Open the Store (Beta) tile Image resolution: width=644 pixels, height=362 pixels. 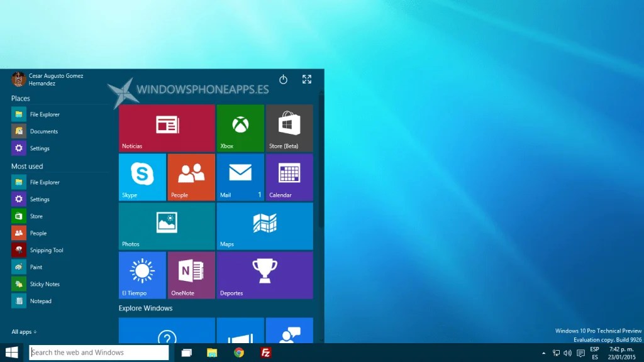289,128
